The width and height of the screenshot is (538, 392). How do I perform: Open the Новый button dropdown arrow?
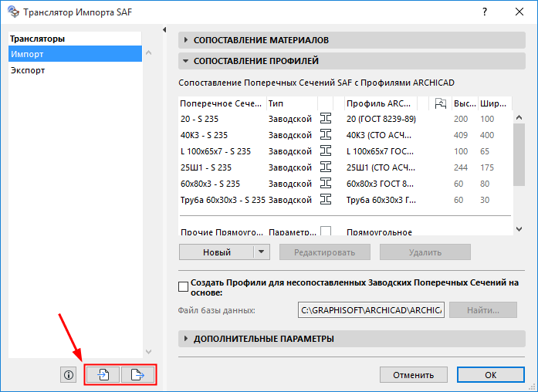point(262,252)
